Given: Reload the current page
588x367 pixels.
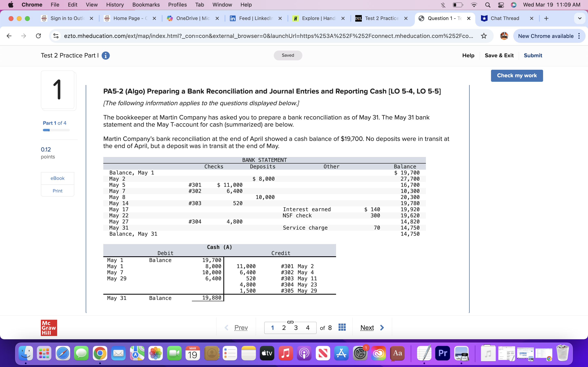Looking at the screenshot, I should coord(38,36).
